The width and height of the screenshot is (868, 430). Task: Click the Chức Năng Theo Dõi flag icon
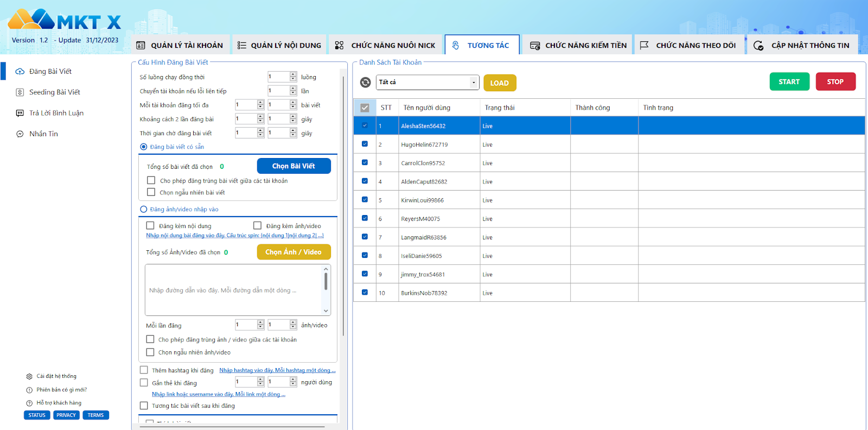click(x=644, y=46)
